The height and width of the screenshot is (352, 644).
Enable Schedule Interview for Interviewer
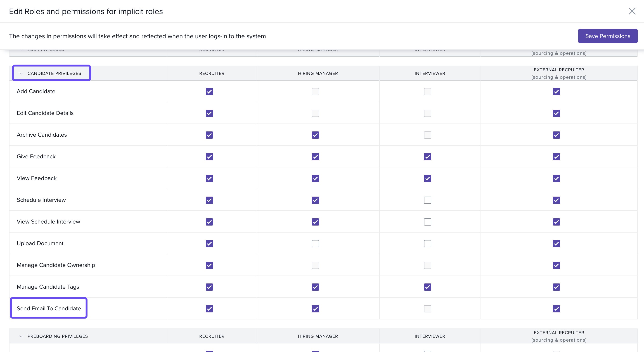pos(427,200)
